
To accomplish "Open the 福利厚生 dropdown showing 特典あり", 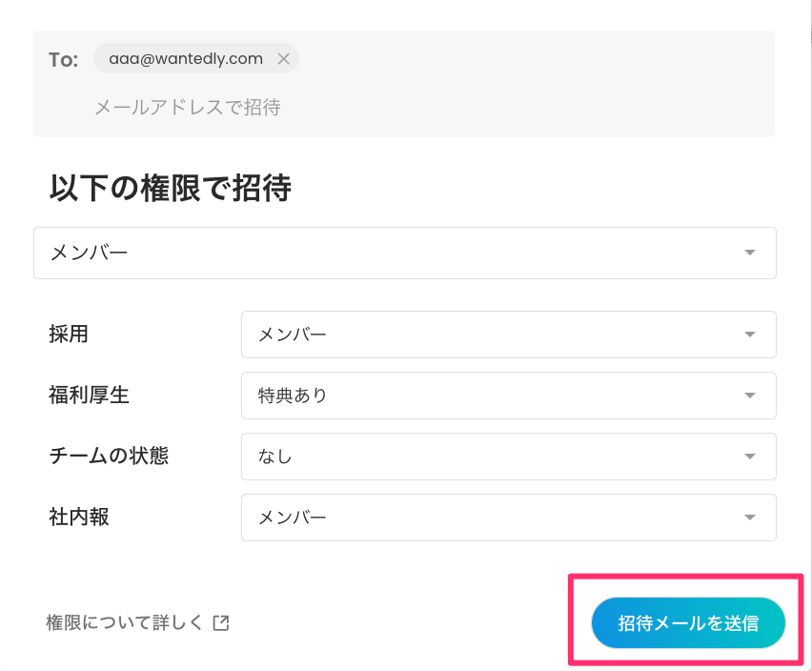I will [496, 396].
